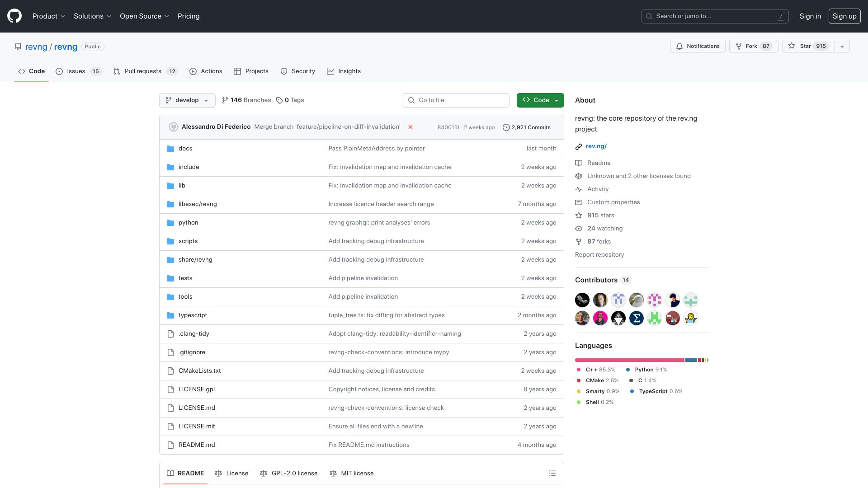Switch to the Issues tab
868x488 pixels.
pyautogui.click(x=79, y=71)
